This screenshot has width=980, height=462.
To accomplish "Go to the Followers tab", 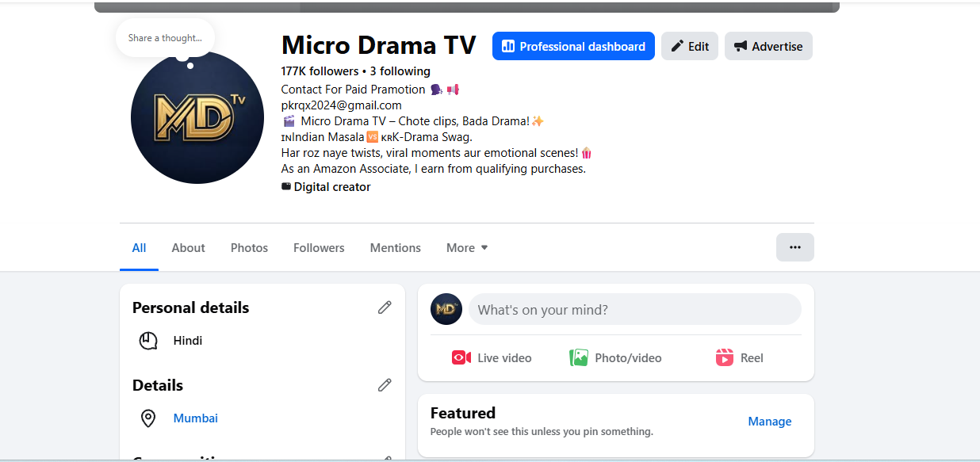I will [319, 248].
